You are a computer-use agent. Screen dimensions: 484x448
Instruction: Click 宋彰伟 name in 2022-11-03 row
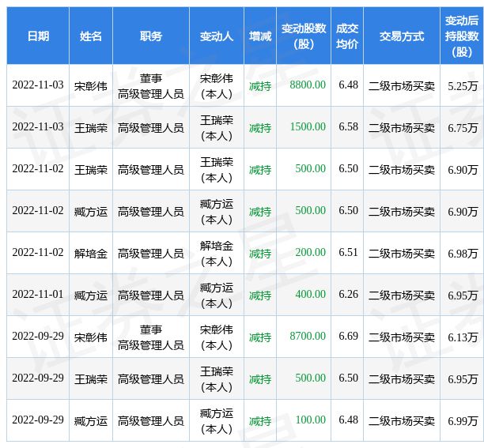[91, 86]
